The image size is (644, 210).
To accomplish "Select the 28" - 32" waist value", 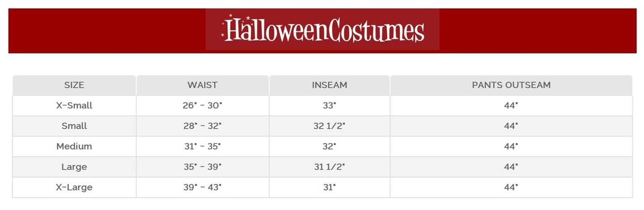I will pyautogui.click(x=202, y=126).
